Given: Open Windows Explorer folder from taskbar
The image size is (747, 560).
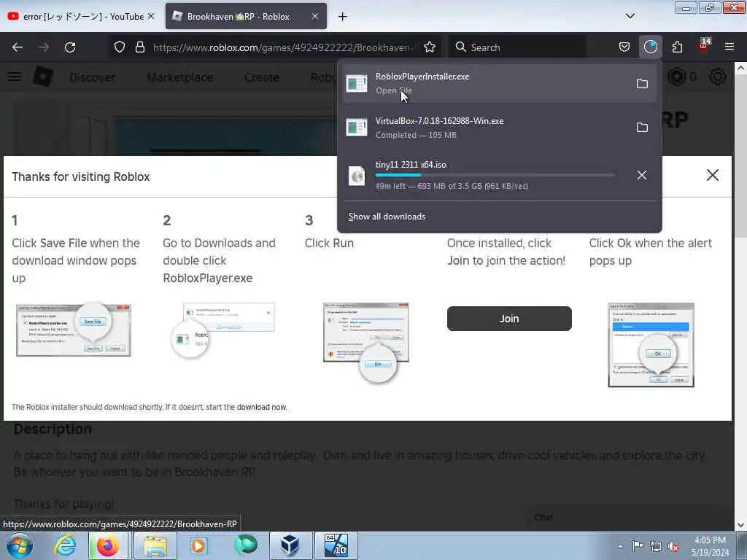Looking at the screenshot, I should click(x=155, y=545).
